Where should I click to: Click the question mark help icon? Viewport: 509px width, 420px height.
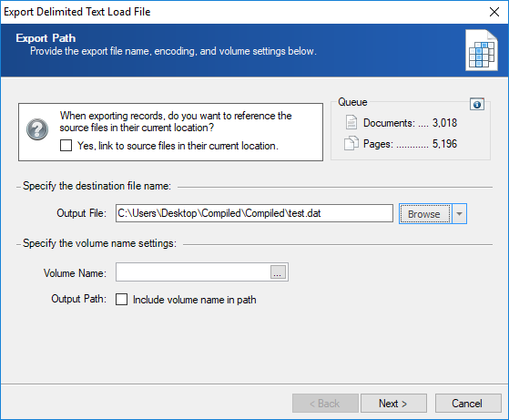coord(37,129)
